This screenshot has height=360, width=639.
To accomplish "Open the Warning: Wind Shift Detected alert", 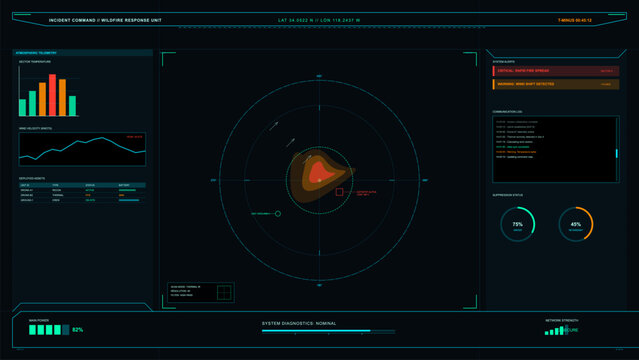I will [x=556, y=84].
